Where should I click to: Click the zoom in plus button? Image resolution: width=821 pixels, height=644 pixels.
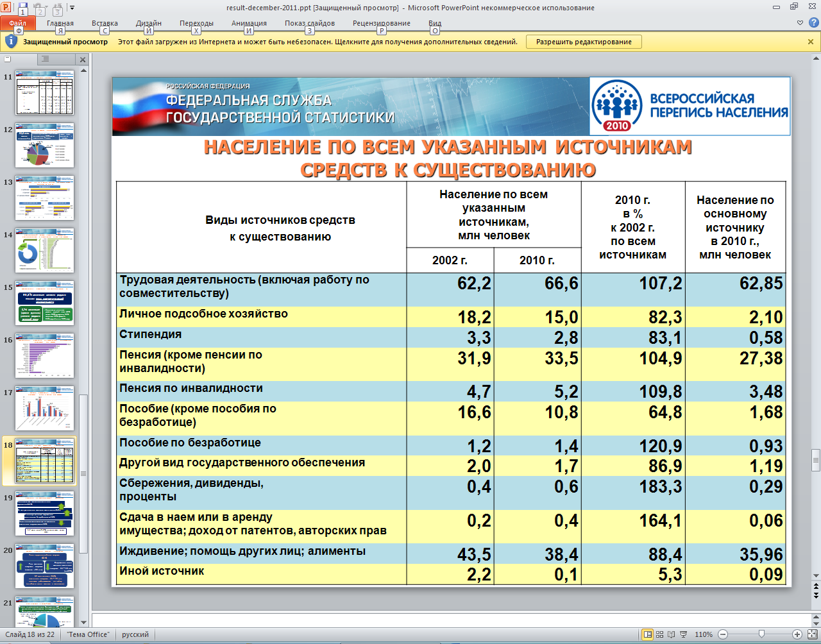tap(797, 634)
